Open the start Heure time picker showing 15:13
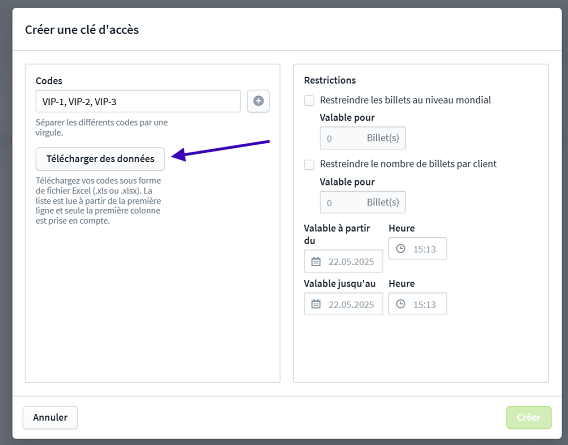The height and width of the screenshot is (445, 568). click(x=417, y=249)
